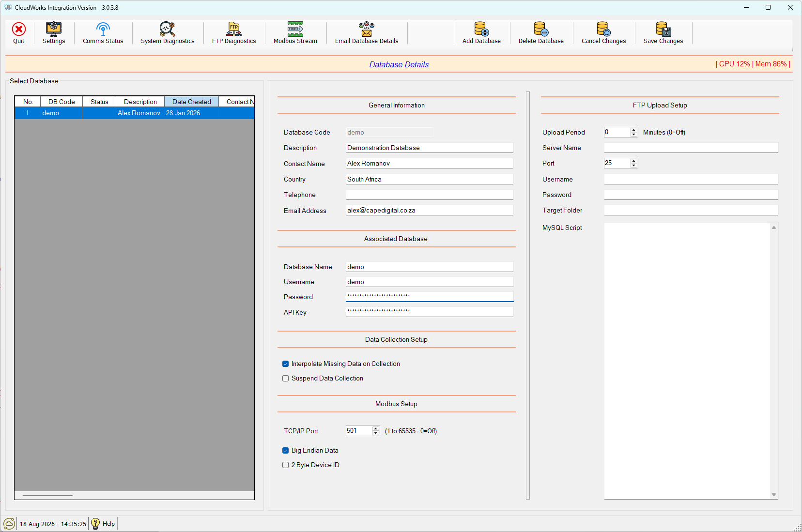Click the FTP Username field
Viewport: 802px width, 532px height.
[691, 179]
